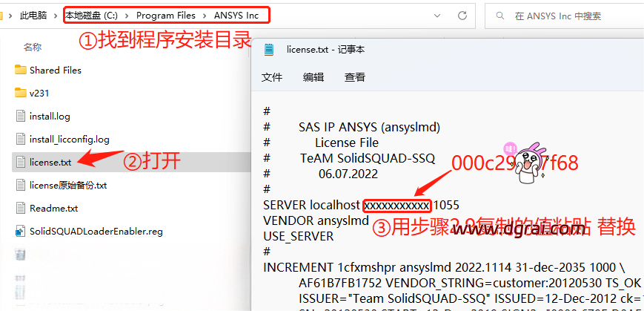Go to 此电脑 in the breadcrumb
The image size is (644, 311).
point(35,14)
